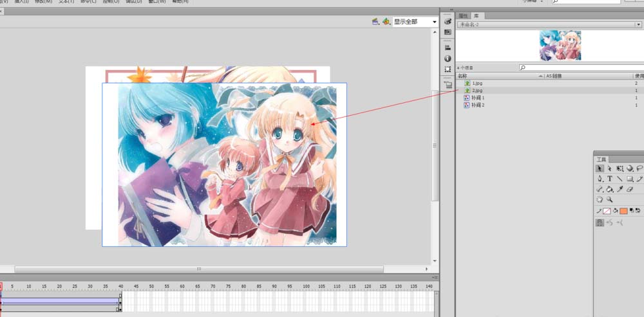This screenshot has height=317, width=644.
Task: Open stage zoom dropdown 显示全部
Action: tap(415, 22)
